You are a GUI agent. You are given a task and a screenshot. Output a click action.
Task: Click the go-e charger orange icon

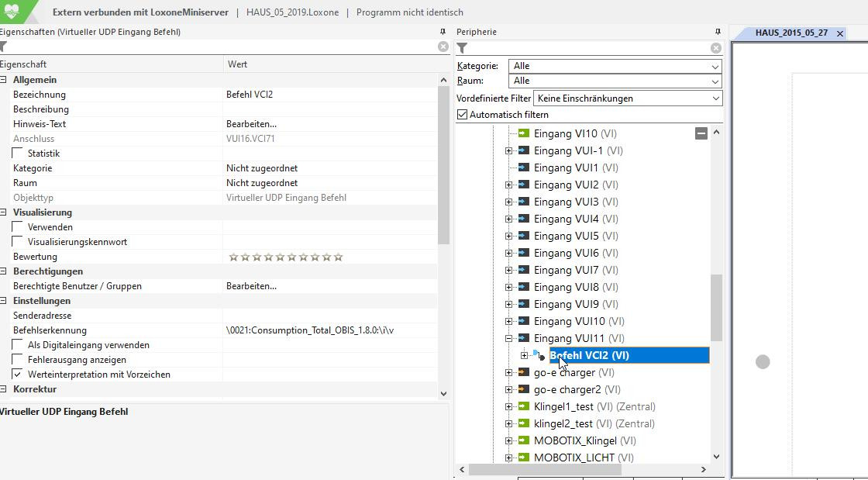524,372
